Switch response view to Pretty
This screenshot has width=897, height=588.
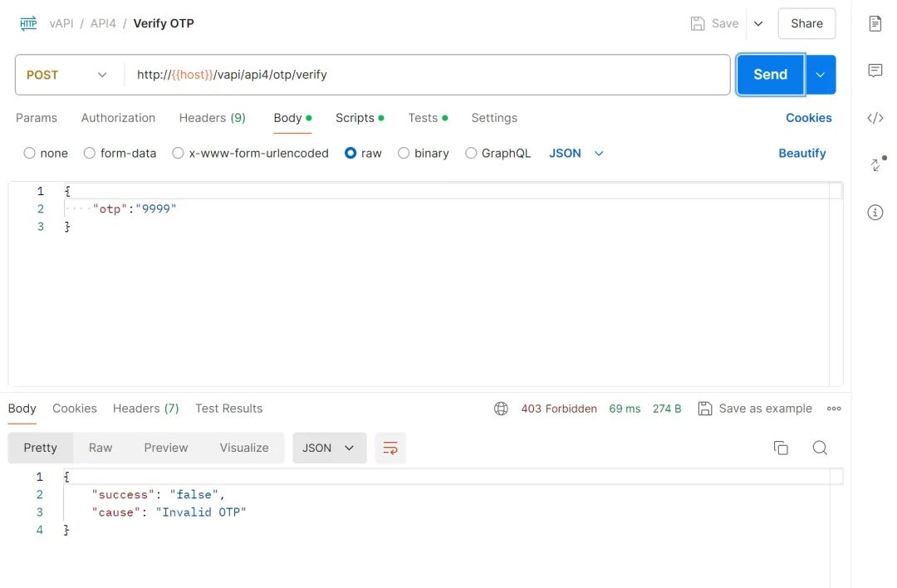[40, 448]
